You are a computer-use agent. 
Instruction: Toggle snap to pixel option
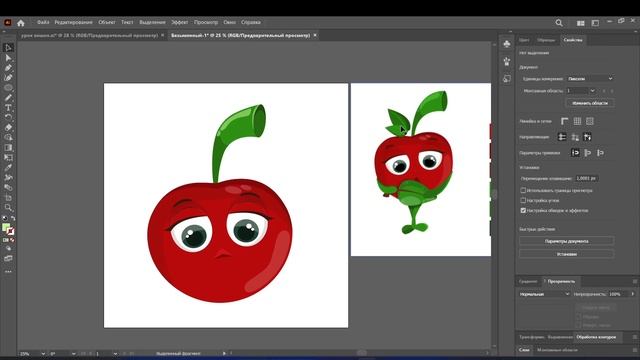(588, 153)
